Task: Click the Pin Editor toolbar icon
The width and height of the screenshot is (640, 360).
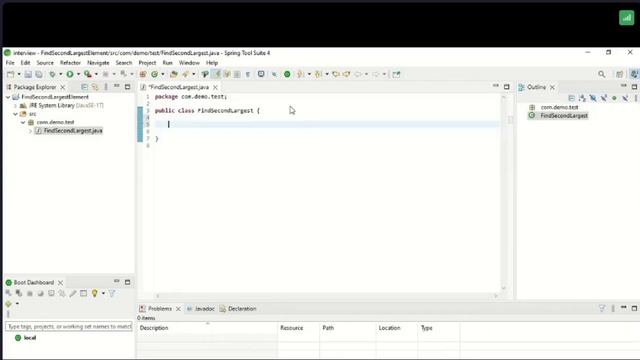Action: pos(396,74)
